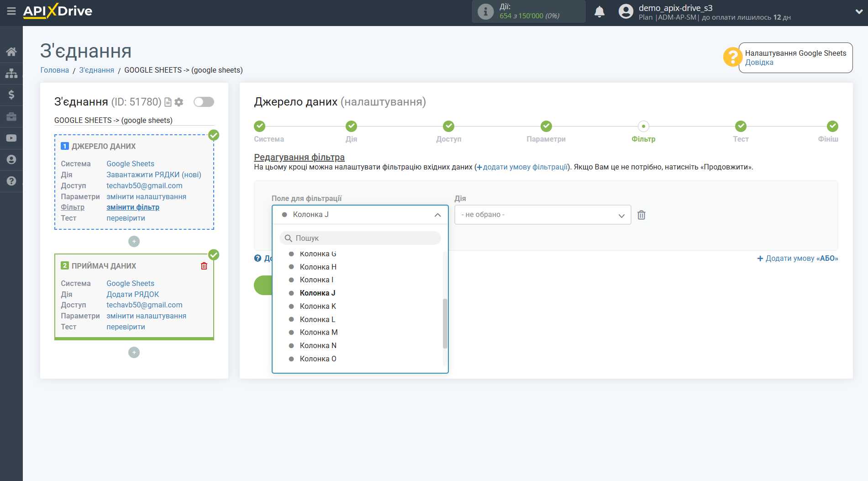
Task: Click the З'єднання breadcrumb link
Action: point(96,70)
